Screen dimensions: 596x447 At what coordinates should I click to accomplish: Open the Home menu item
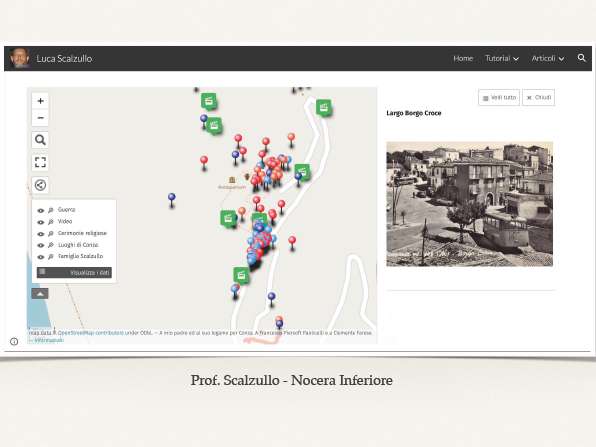point(463,59)
